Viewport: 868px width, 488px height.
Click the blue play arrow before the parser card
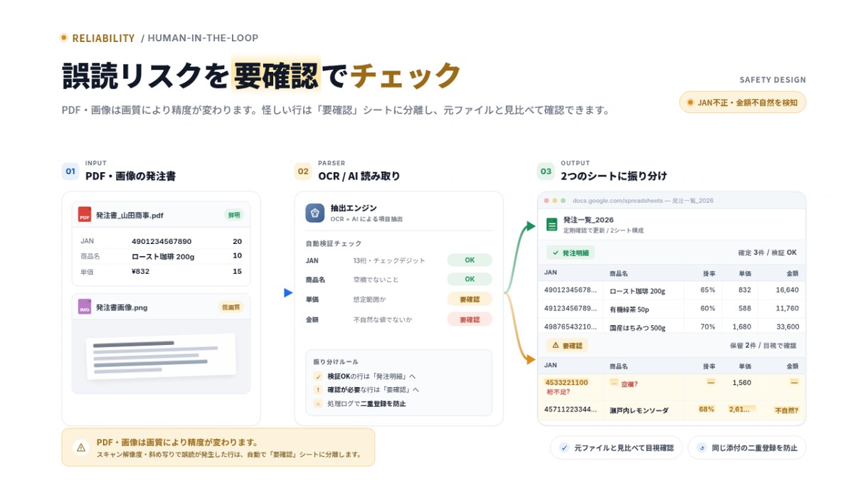288,292
